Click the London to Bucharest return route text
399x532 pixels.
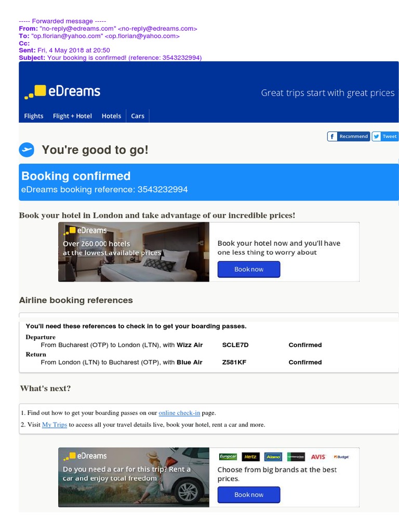(x=122, y=362)
